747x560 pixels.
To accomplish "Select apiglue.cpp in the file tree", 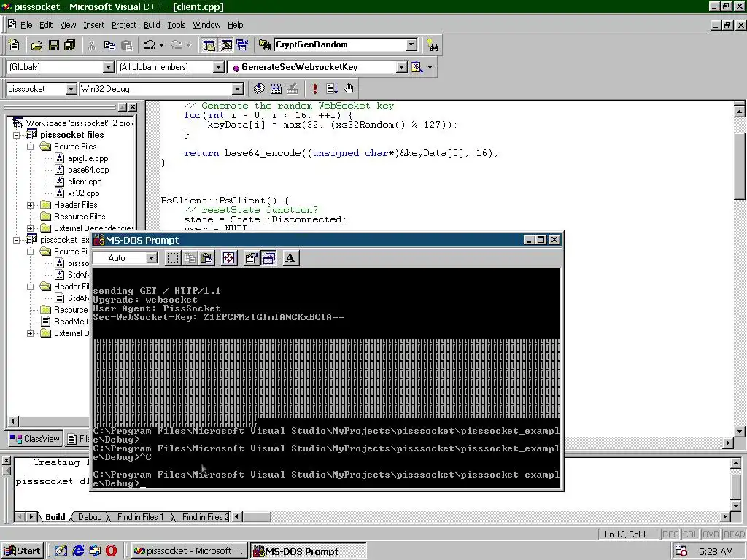I will (88, 158).
